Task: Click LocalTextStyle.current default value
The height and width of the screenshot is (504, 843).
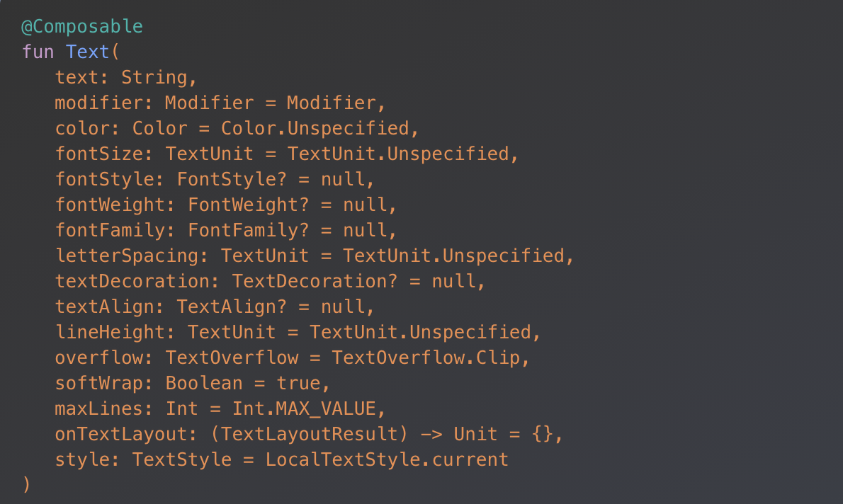Action: click(x=387, y=459)
